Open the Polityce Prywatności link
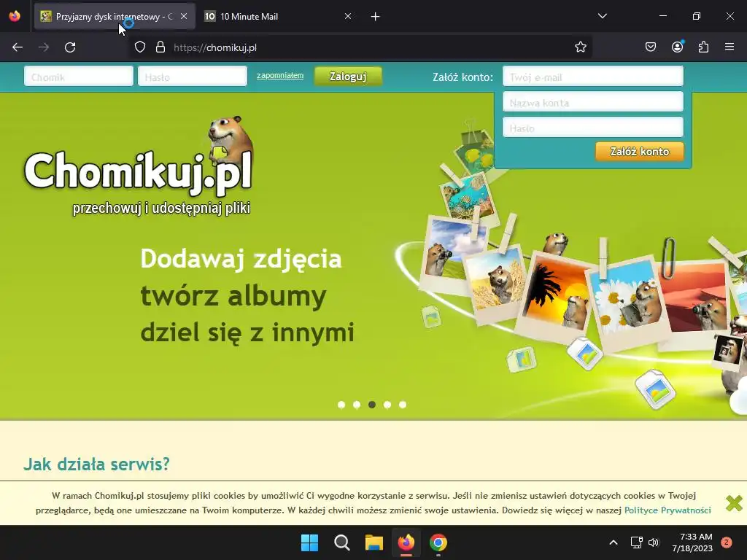The width and height of the screenshot is (747, 560). pos(667,510)
